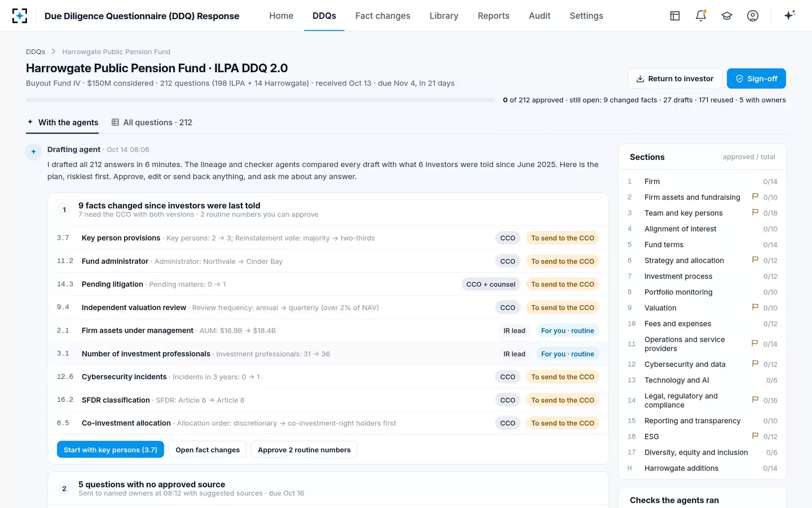The width and height of the screenshot is (812, 508).
Task: Select Technology and AI section
Action: 702,380
